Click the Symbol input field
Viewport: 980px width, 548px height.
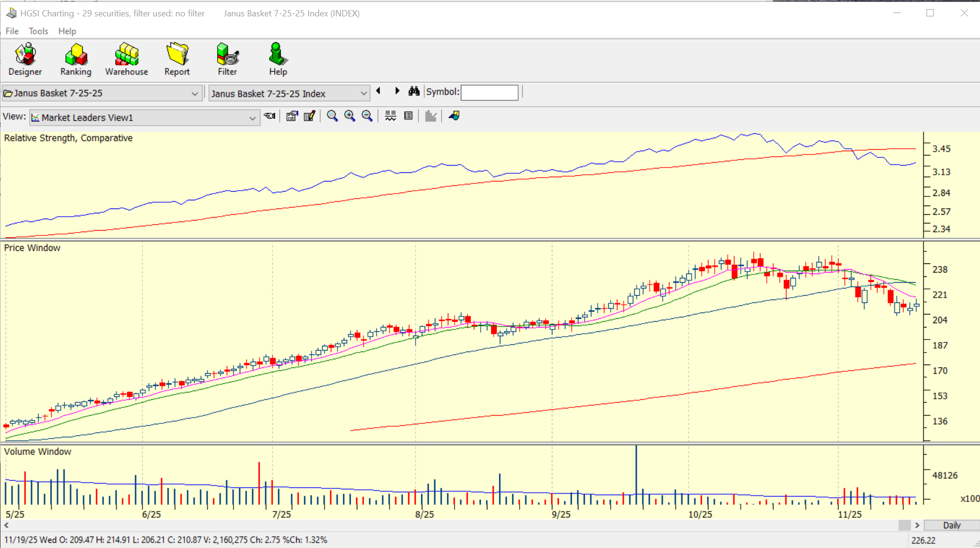click(489, 92)
